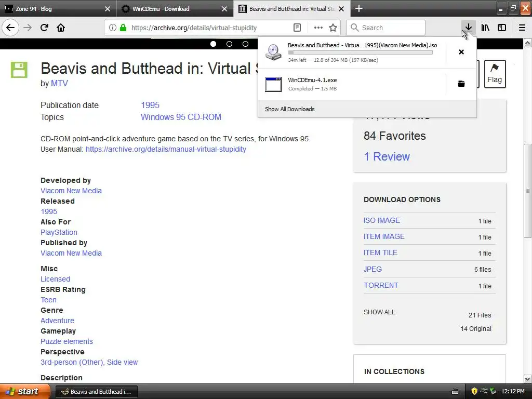The height and width of the screenshot is (399, 532).
Task: Toggle reader view in address bar
Action: (297, 28)
